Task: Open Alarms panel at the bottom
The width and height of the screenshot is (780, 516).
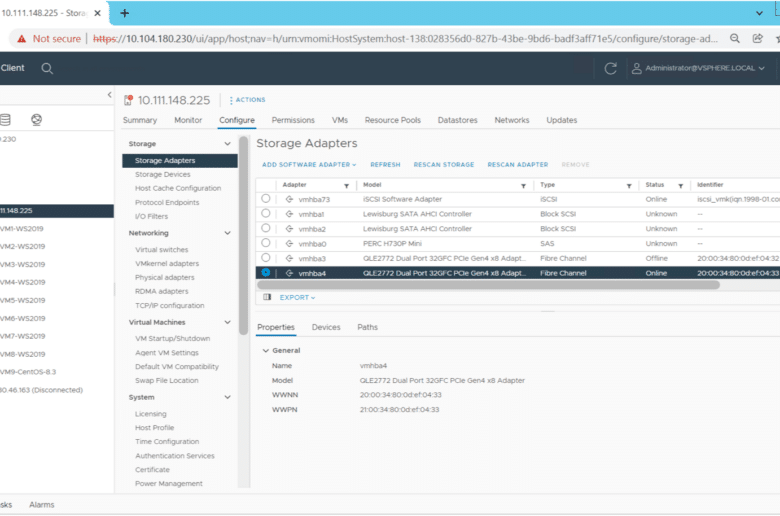Action: 42,505
